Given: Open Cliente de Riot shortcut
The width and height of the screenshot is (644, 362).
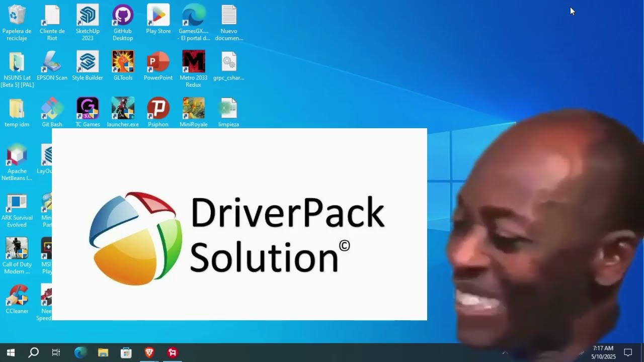Looking at the screenshot, I should [52, 23].
